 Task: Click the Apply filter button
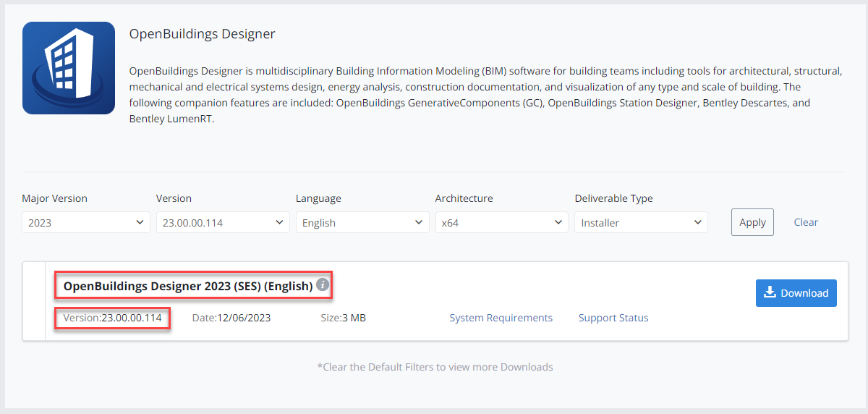point(752,222)
